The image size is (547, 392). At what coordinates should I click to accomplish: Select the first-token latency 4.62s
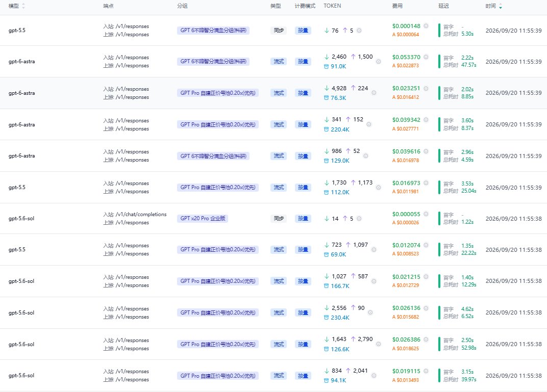coord(467,309)
